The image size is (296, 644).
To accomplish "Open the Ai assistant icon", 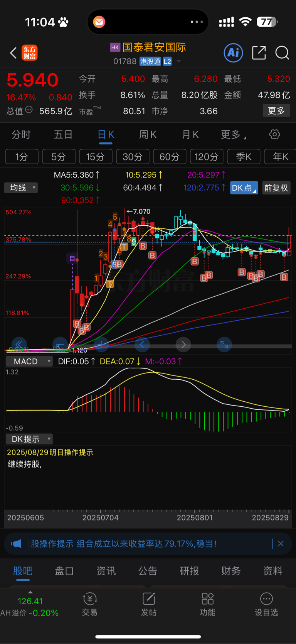I will (233, 52).
